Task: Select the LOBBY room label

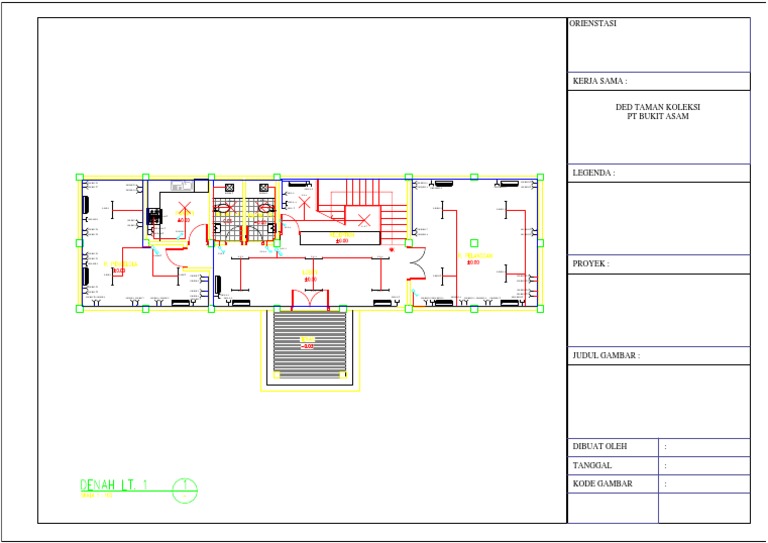Action: coord(310,272)
